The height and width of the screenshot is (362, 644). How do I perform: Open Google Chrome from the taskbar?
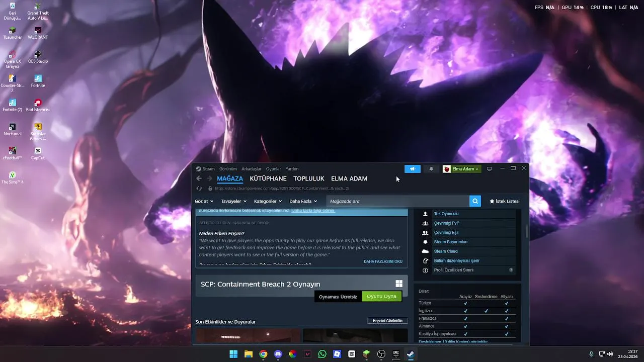point(263,354)
